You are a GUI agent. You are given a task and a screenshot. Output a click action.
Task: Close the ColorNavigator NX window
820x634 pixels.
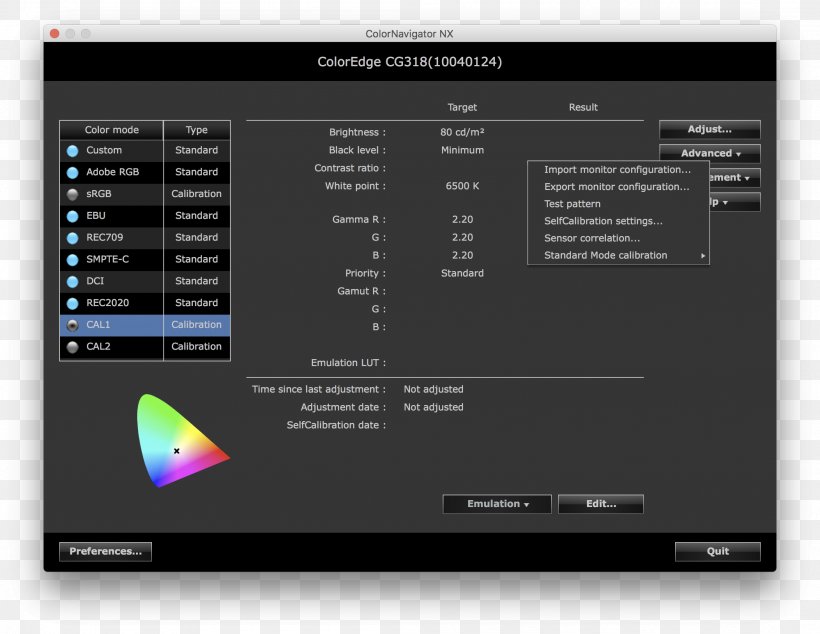click(54, 33)
